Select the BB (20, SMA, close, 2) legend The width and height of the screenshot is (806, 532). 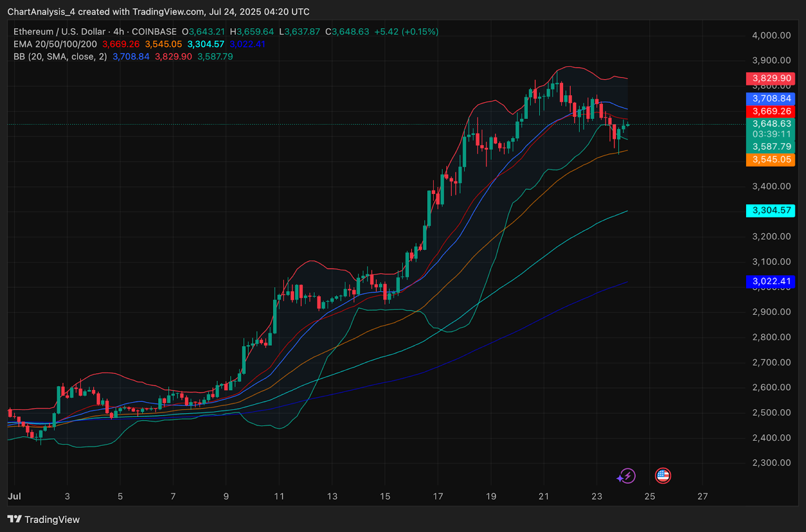pos(60,57)
